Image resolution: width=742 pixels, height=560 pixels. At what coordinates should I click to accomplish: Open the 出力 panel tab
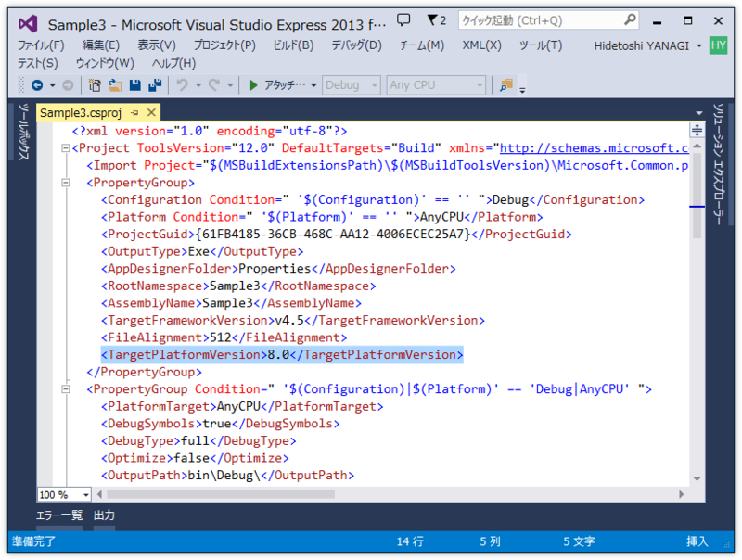coord(104,515)
